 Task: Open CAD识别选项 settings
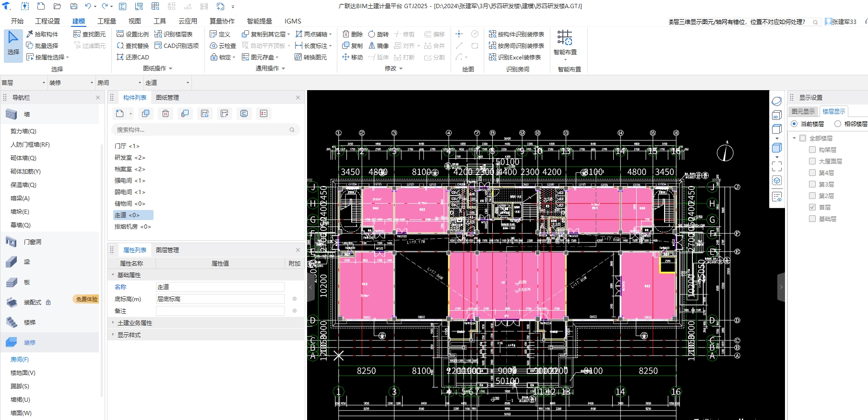[x=177, y=46]
